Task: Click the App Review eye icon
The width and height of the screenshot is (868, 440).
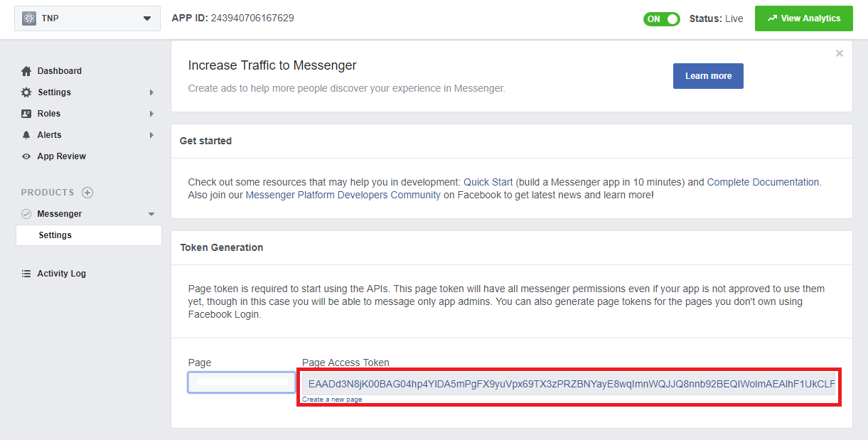Action: [x=26, y=156]
